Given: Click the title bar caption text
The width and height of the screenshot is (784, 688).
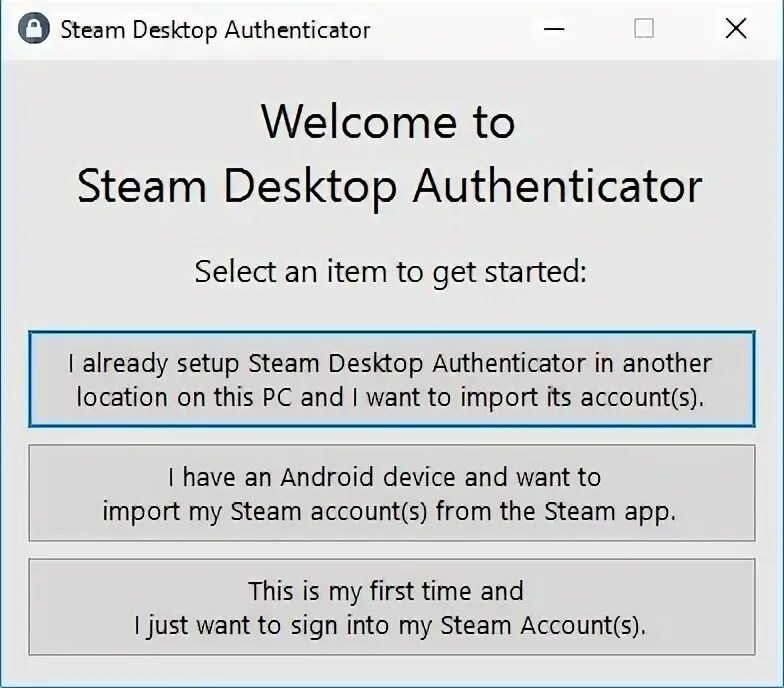Looking at the screenshot, I should click(x=216, y=30).
